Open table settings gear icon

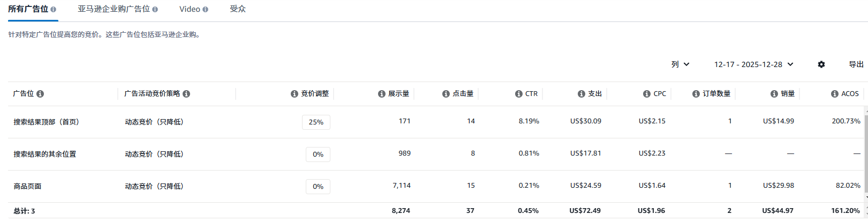tap(821, 64)
